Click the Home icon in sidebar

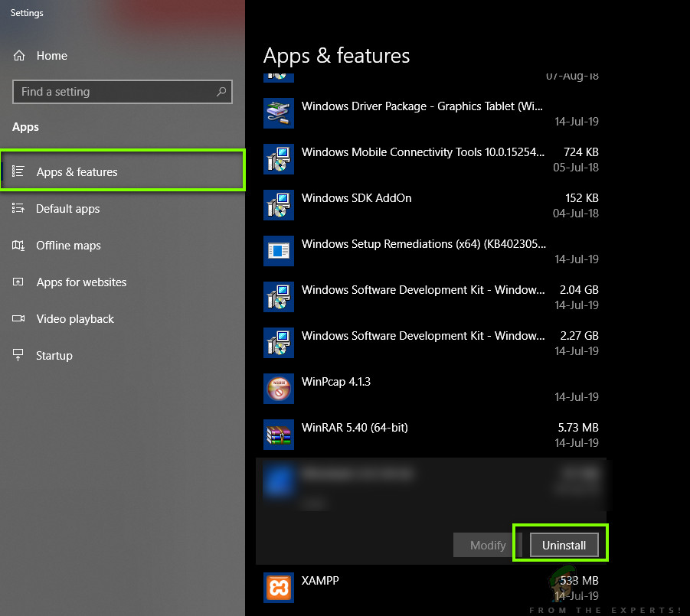19,56
